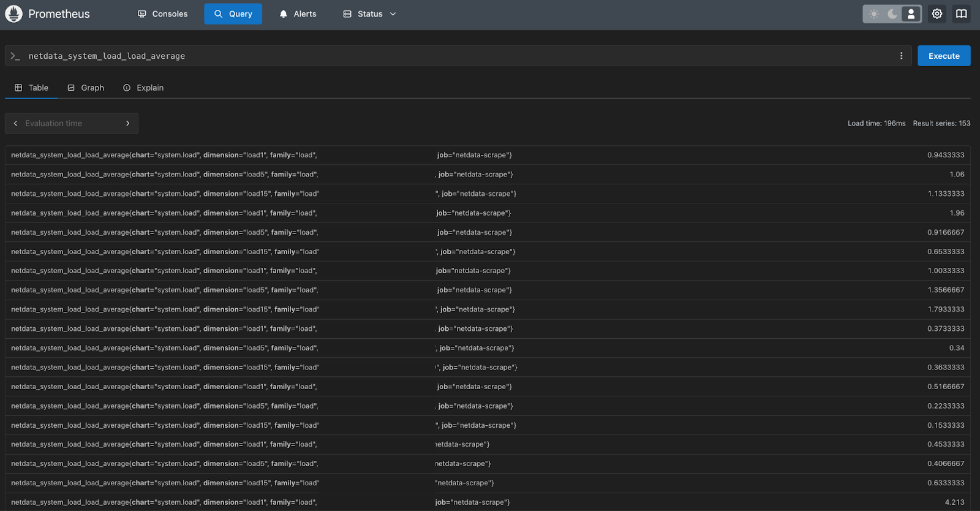Select the value 1.7933333
980x511 pixels.
point(946,309)
